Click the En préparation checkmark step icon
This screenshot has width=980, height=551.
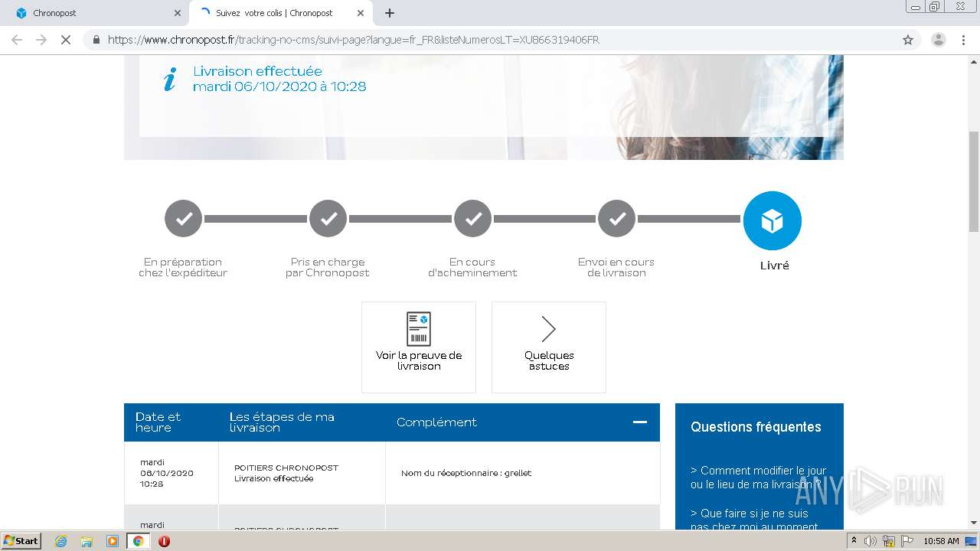click(x=183, y=219)
